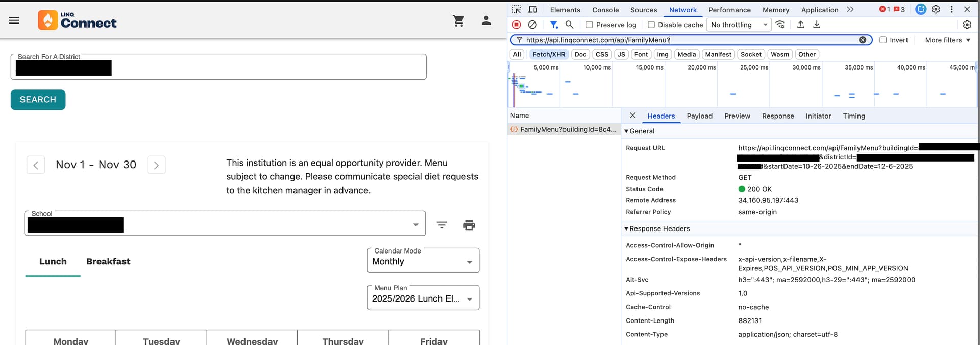Select the FamilyMenu?buildingId request row
This screenshot has height=345, width=980.
point(564,129)
